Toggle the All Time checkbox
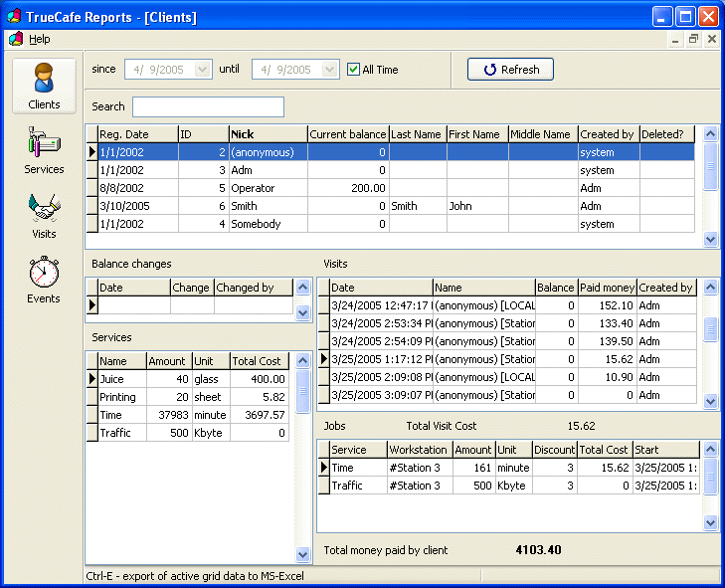 tap(353, 70)
